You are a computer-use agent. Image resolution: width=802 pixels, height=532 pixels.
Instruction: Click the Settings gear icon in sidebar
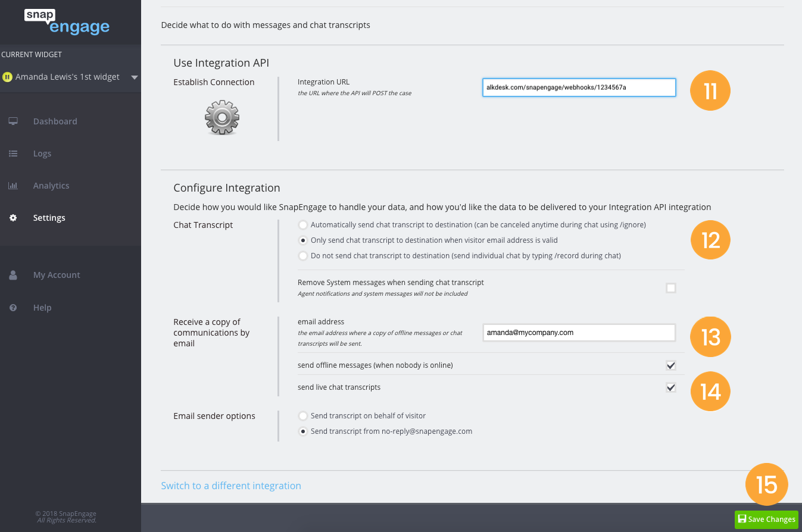13,217
